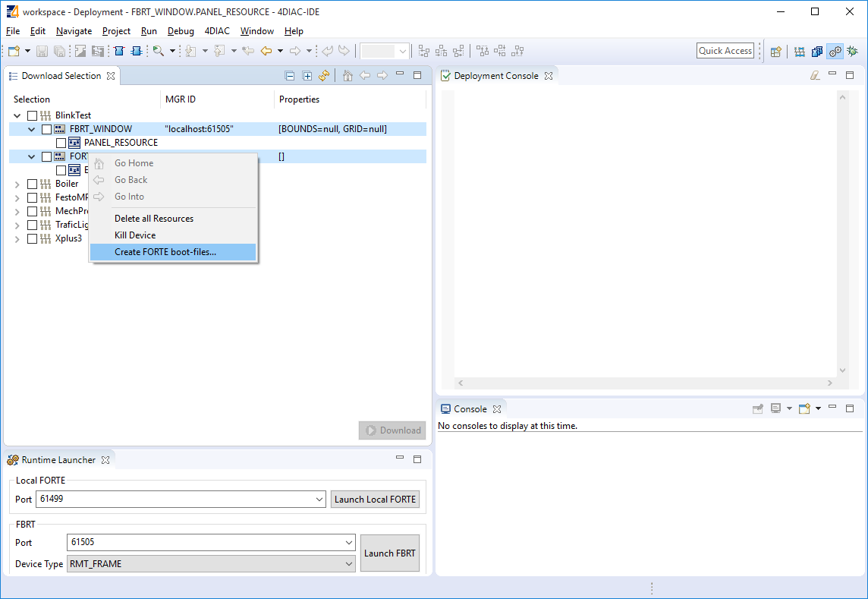Open a new console in the Console view

pos(805,408)
